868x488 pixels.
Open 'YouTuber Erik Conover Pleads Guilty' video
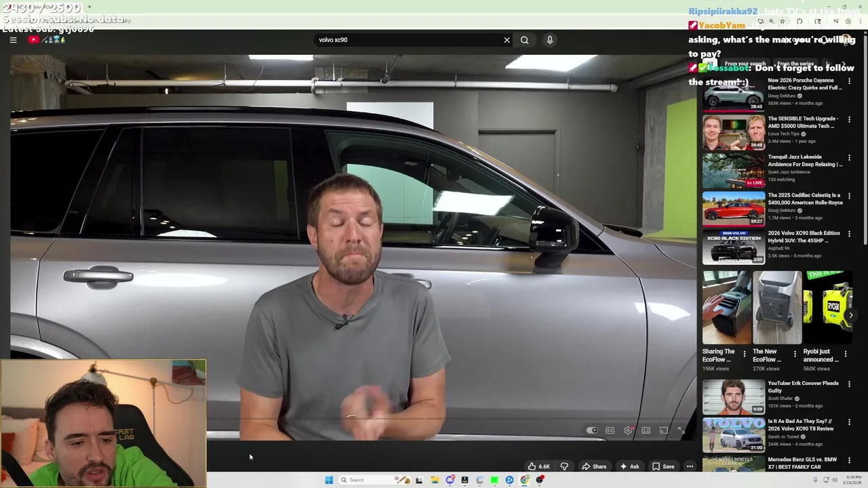[803, 386]
